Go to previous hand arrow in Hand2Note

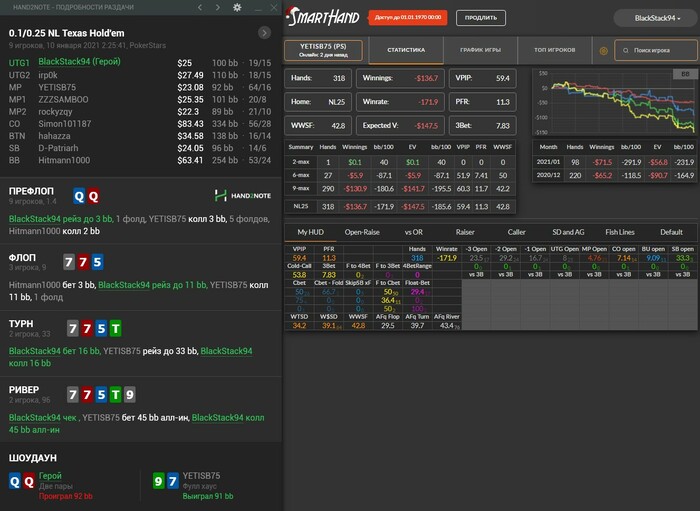click(200, 7)
